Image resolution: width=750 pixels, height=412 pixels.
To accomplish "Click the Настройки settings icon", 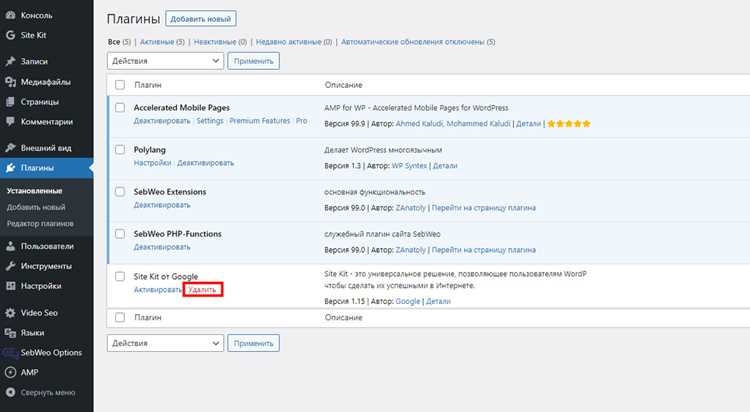I will click(x=10, y=286).
